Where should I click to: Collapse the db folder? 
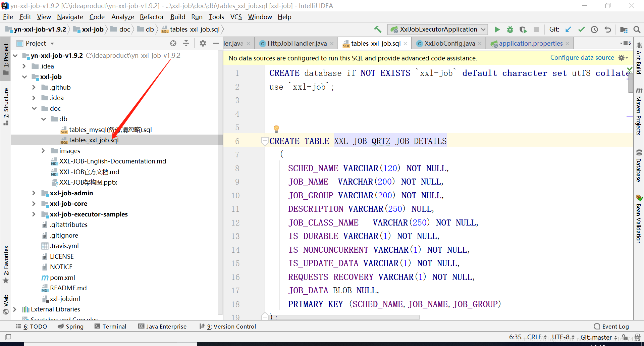click(44, 119)
